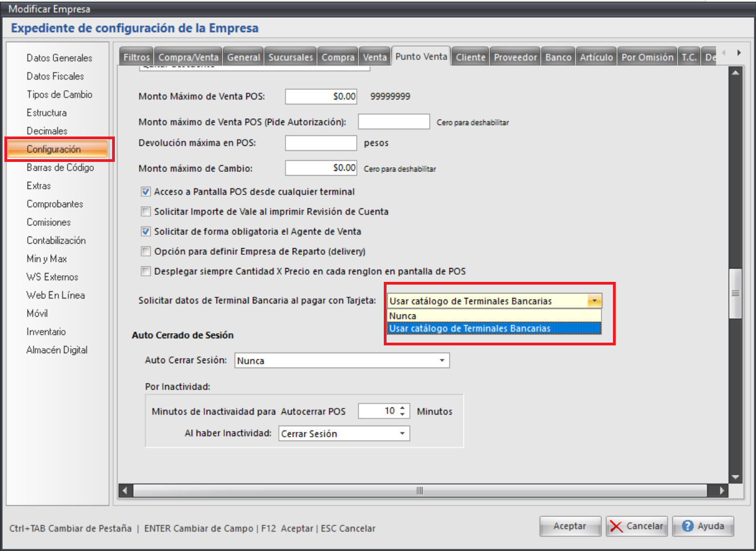
Task: Click horizontal scrollbar left arrow
Action: click(x=125, y=490)
